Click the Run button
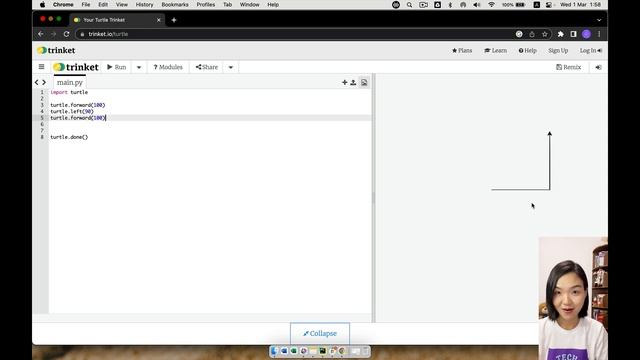 click(x=117, y=67)
